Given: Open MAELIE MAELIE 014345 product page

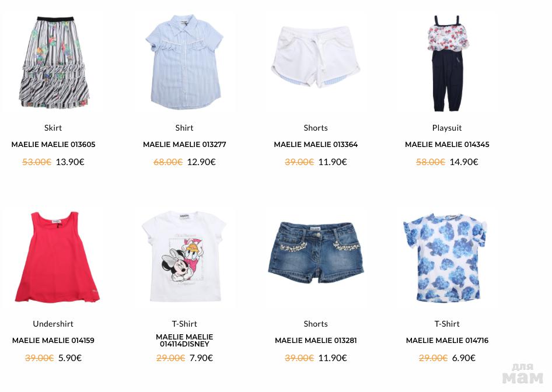Looking at the screenshot, I should pos(447,144).
